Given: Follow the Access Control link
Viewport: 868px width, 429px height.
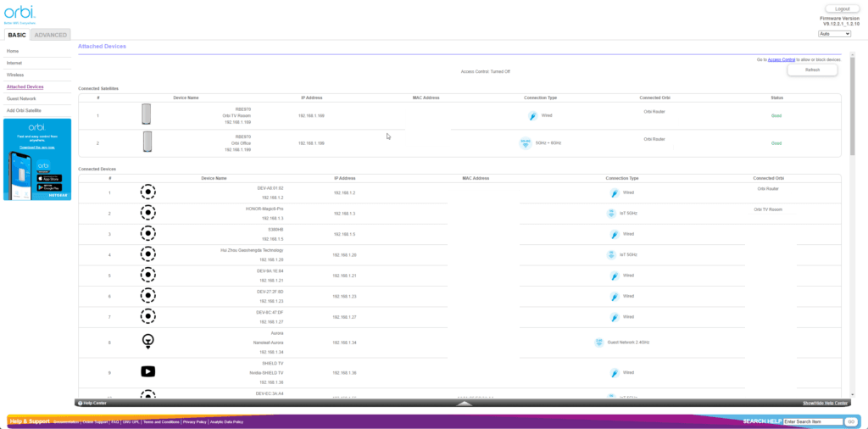Looking at the screenshot, I should (781, 60).
